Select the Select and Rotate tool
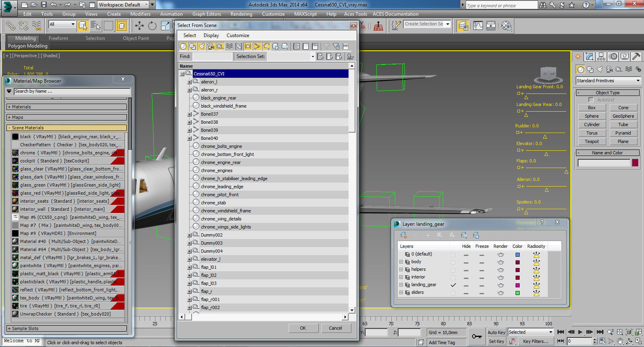This screenshot has width=644, height=347. click(152, 26)
